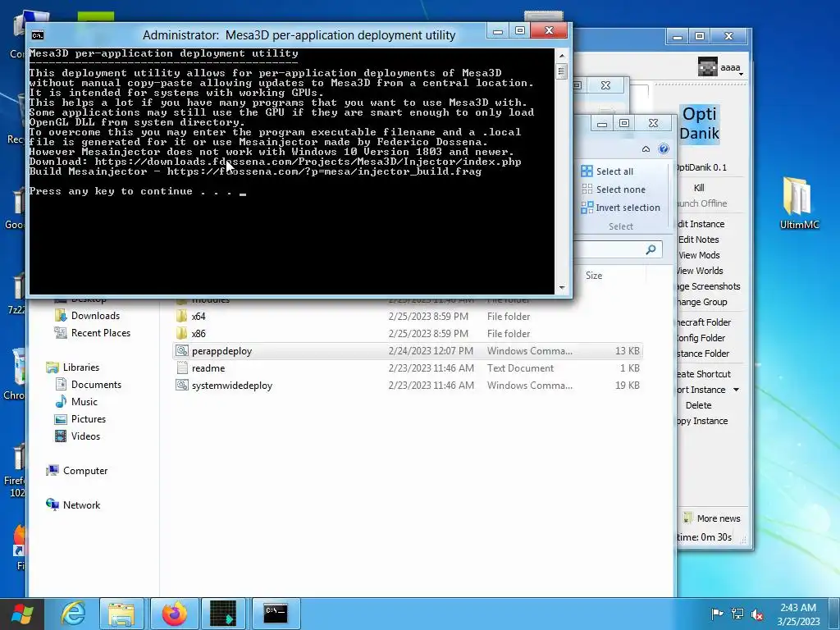This screenshot has width=840, height=630.
Task: Click Select none in ribbon
Action: (x=614, y=189)
